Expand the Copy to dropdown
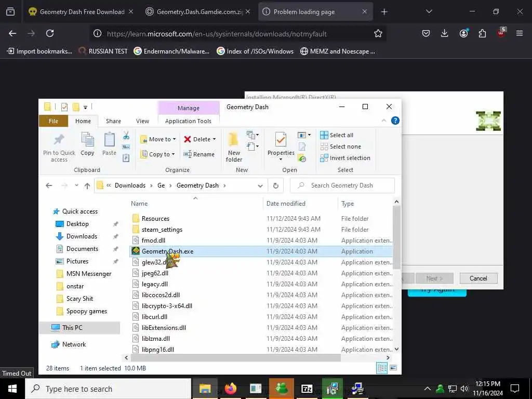Image resolution: width=532 pixels, height=399 pixels. click(173, 154)
